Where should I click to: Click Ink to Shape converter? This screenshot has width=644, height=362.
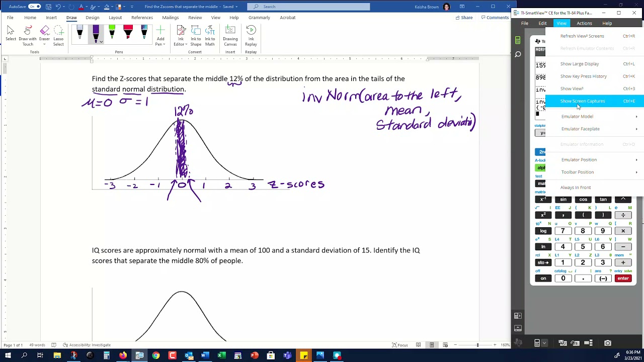pyautogui.click(x=196, y=35)
